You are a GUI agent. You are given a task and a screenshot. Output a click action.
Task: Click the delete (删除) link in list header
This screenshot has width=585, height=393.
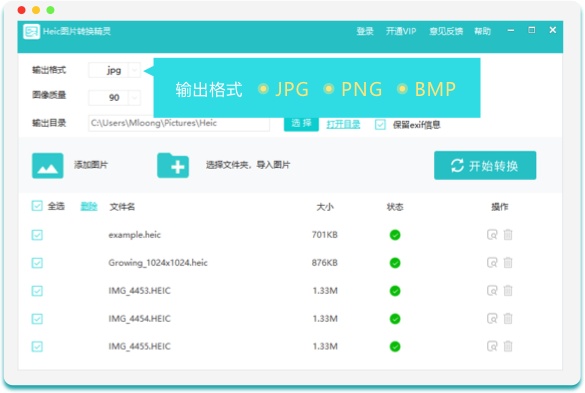89,206
